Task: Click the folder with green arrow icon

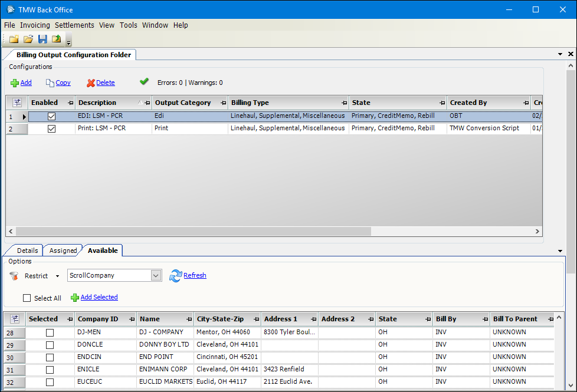Action: click(x=57, y=39)
